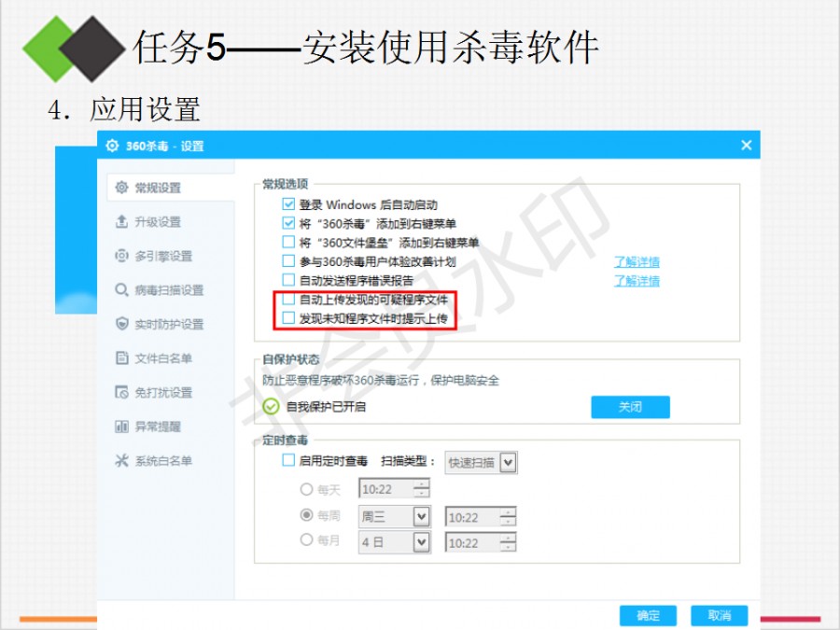This screenshot has width=840, height=630.
Task: Enable 自动上传发现的可疑程序文件 checkbox
Action: pos(288,301)
